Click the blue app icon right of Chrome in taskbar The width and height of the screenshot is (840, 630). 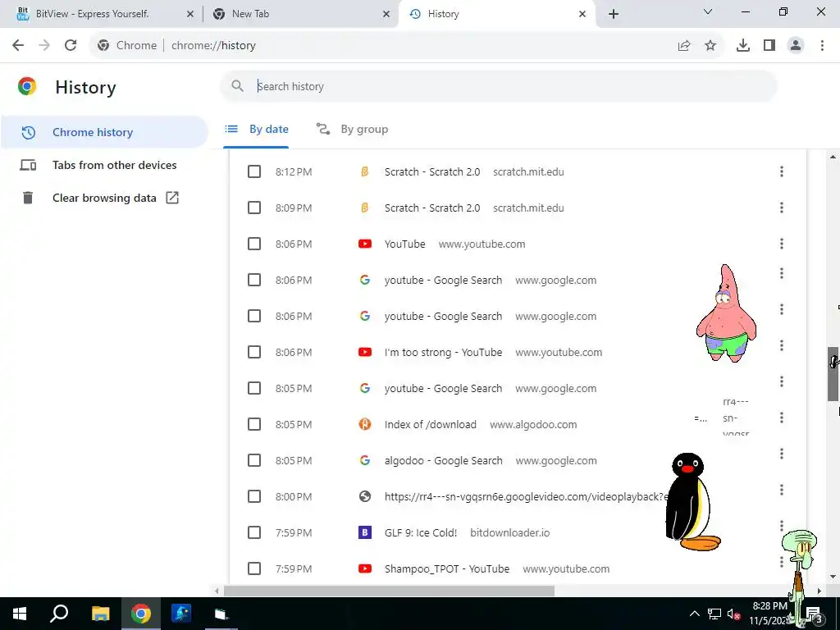pyautogui.click(x=181, y=614)
